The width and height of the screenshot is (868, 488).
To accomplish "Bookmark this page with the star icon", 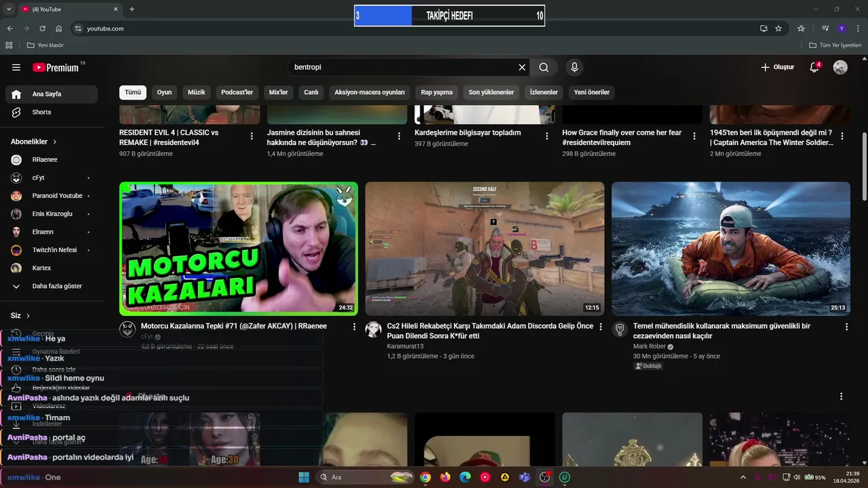I will [778, 28].
